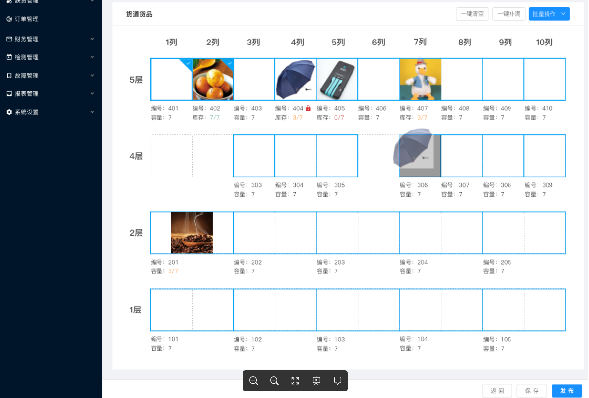Click the 一键清空 button
Image resolution: width=589 pixels, height=398 pixels.
472,14
